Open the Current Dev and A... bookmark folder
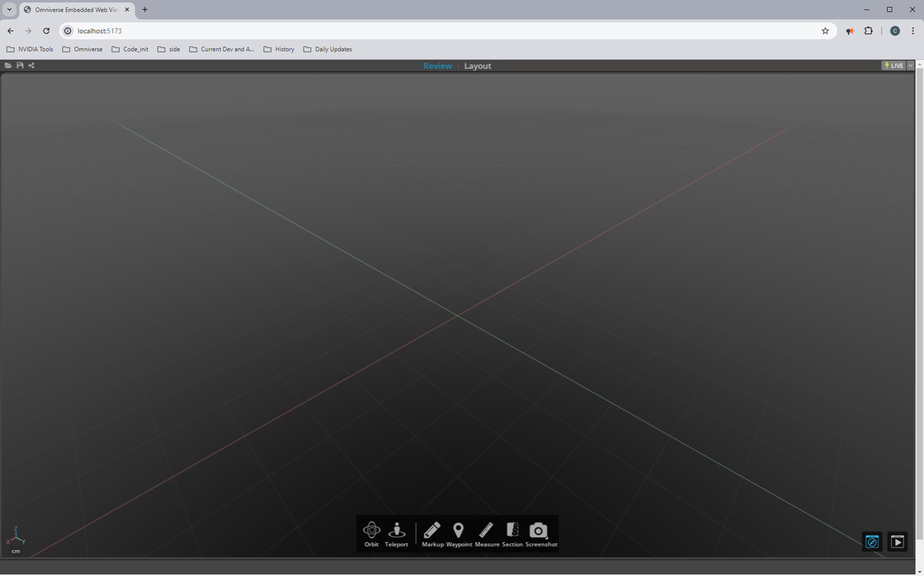The width and height of the screenshot is (924, 576). coord(222,49)
